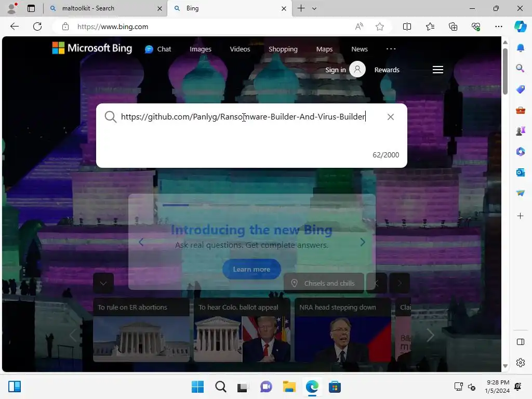Image resolution: width=532 pixels, height=399 pixels.
Task: Click the search magnifier in Bing box
Action: (x=110, y=117)
